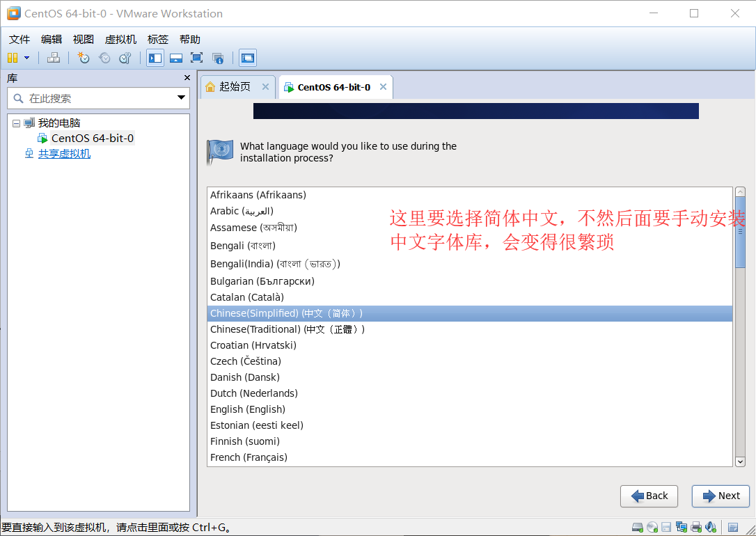
Task: Select Danish (Dansk) language
Action: pos(470,377)
